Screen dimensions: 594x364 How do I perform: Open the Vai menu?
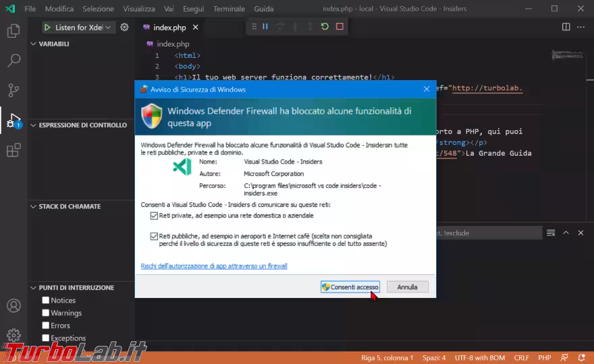point(169,8)
